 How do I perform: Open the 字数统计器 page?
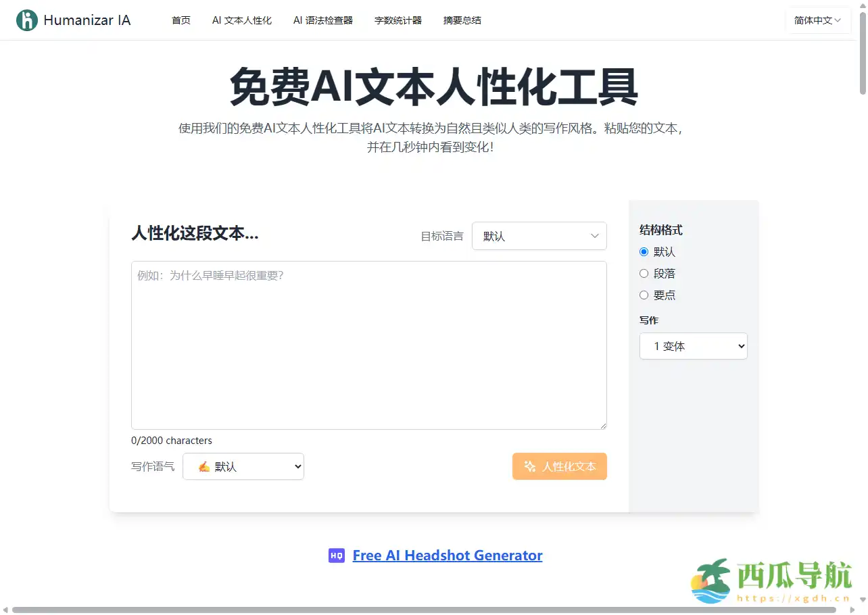point(397,20)
